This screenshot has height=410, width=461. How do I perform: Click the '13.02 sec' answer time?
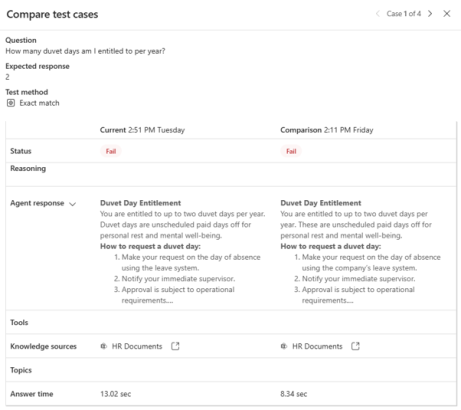(x=116, y=394)
